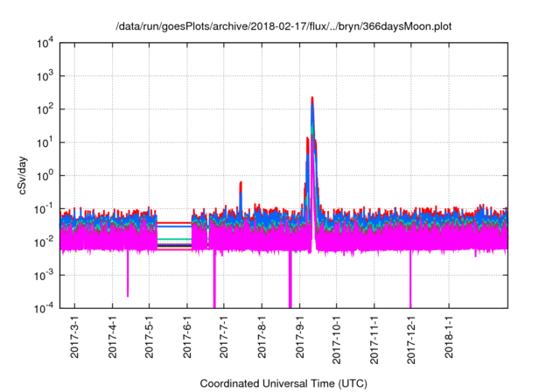Click the flat horizontal red line in May 2017
Screen dimensions: 560x392
174,222
